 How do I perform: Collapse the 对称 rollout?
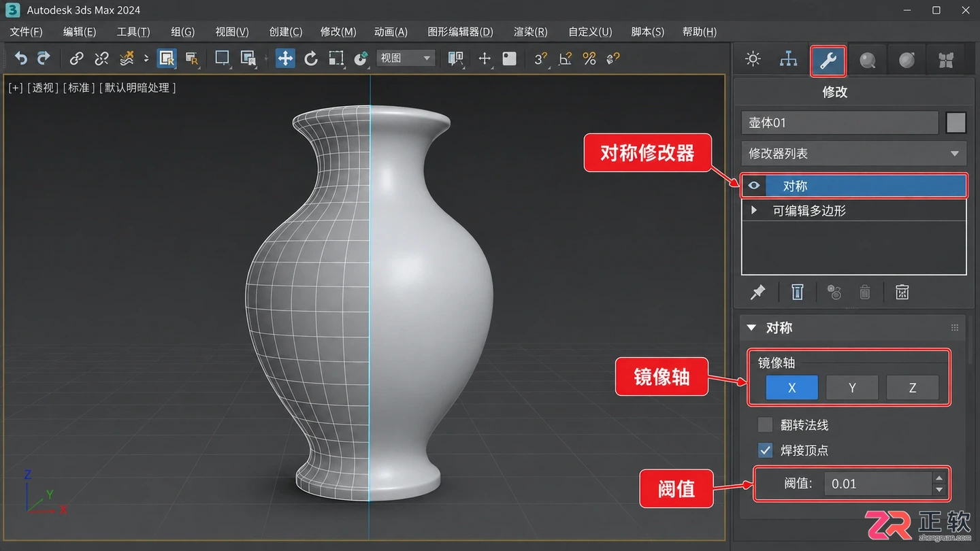(751, 328)
